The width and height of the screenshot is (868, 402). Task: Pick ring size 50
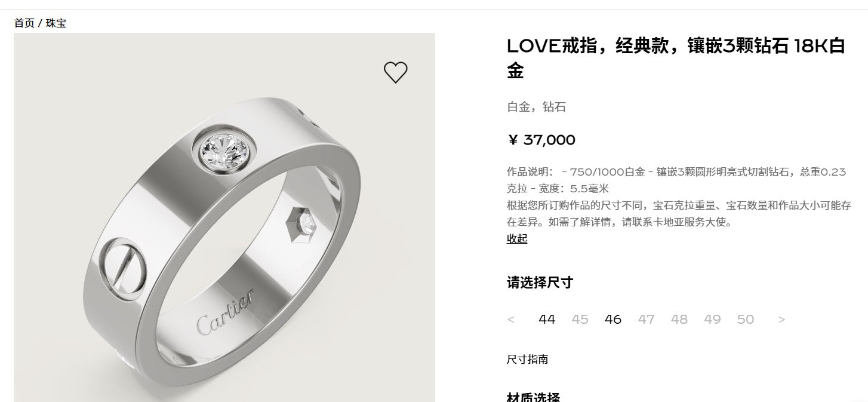pos(745,320)
